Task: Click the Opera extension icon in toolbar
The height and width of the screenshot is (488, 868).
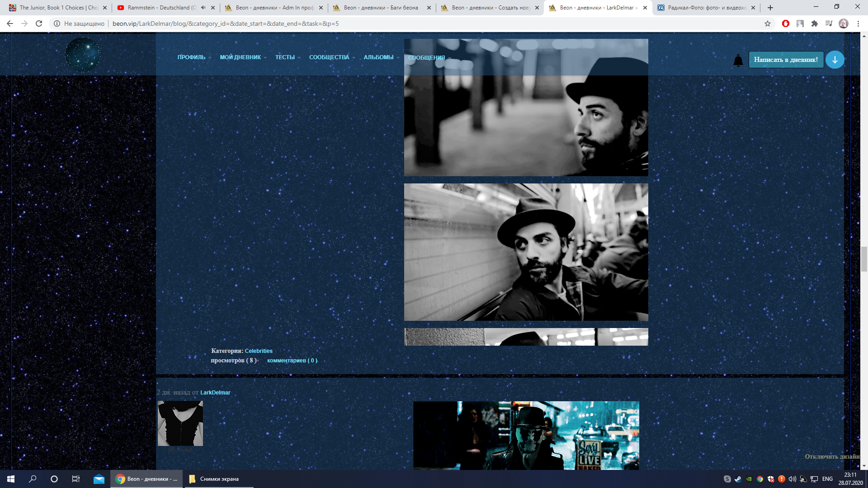Action: [x=786, y=23]
